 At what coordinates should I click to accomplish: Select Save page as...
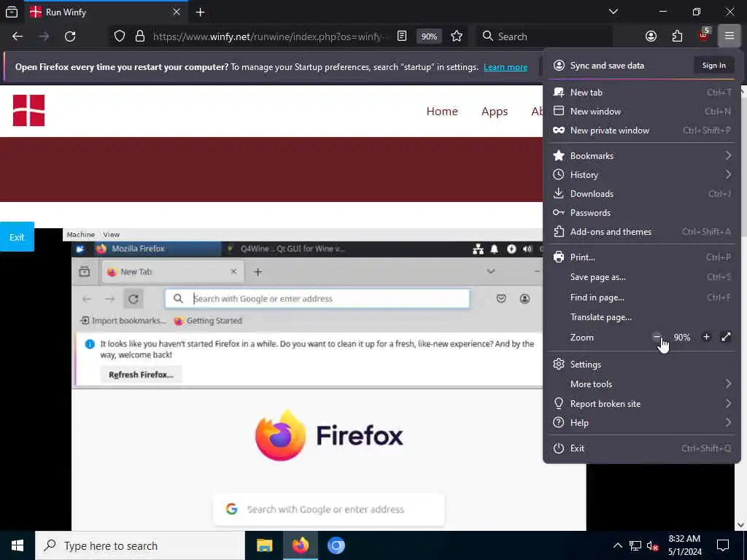coord(642,277)
